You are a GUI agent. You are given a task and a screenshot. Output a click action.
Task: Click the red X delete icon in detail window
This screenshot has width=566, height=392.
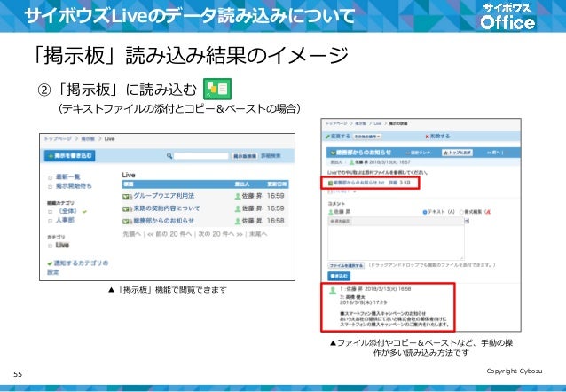point(427,137)
